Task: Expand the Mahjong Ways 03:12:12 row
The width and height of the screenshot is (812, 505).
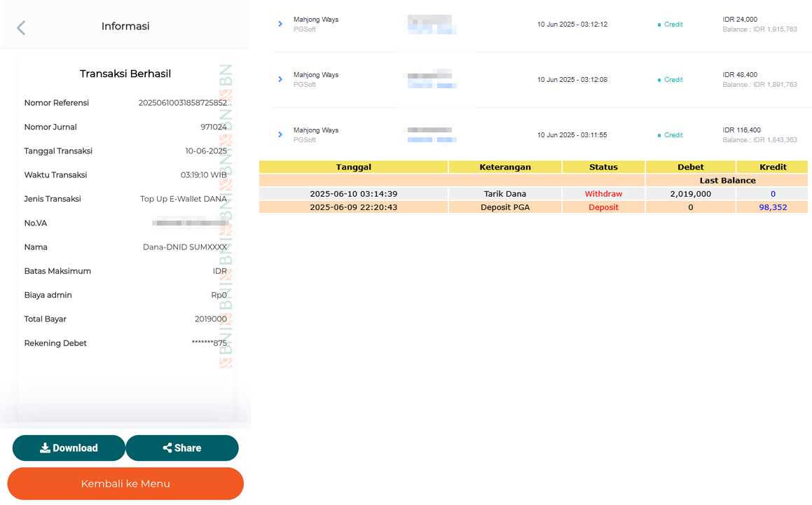Action: click(x=280, y=24)
